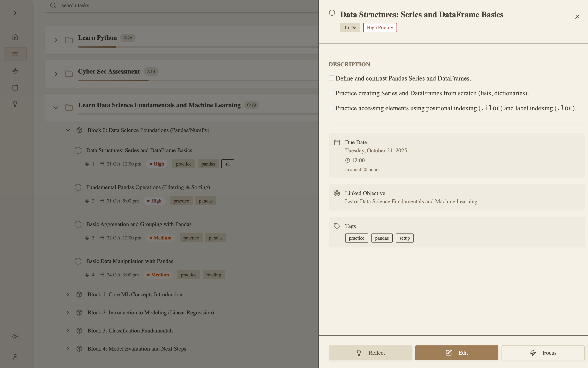Screen dimensions: 588x368
Task: Open the Focus lightning icon in sidebar
Action: [15, 71]
